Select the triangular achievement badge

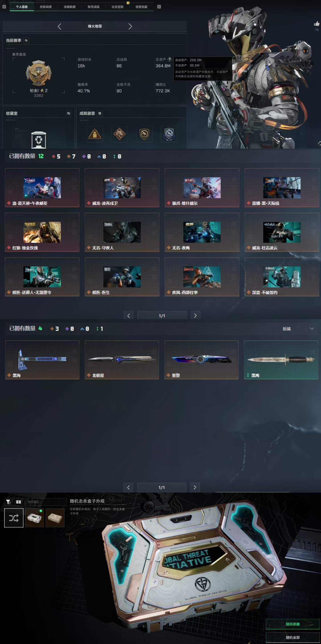(x=95, y=134)
